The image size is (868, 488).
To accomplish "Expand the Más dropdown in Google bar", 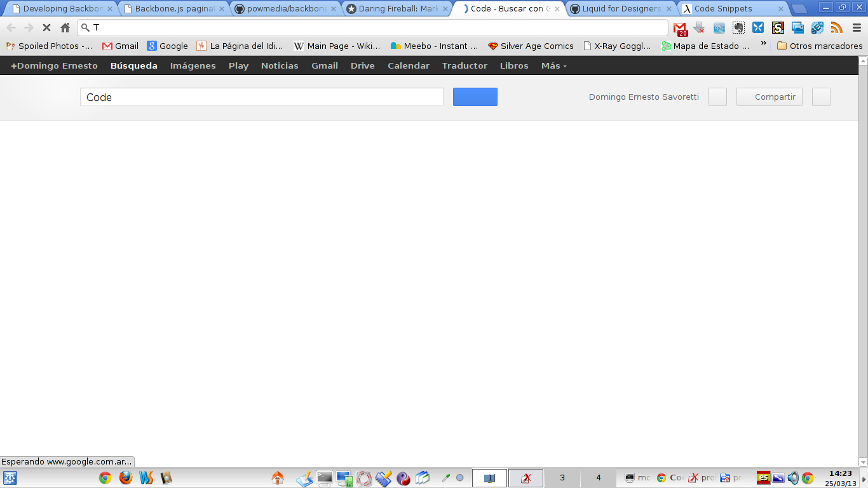I will pyautogui.click(x=553, y=65).
